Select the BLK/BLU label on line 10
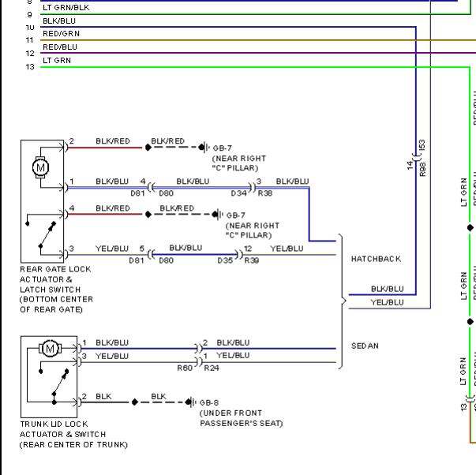 59,21
